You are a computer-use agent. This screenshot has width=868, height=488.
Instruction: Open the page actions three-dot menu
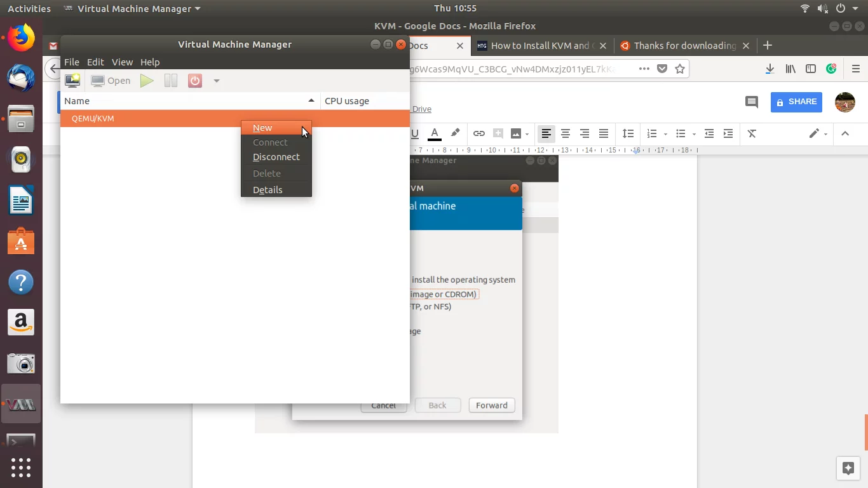pos(644,69)
